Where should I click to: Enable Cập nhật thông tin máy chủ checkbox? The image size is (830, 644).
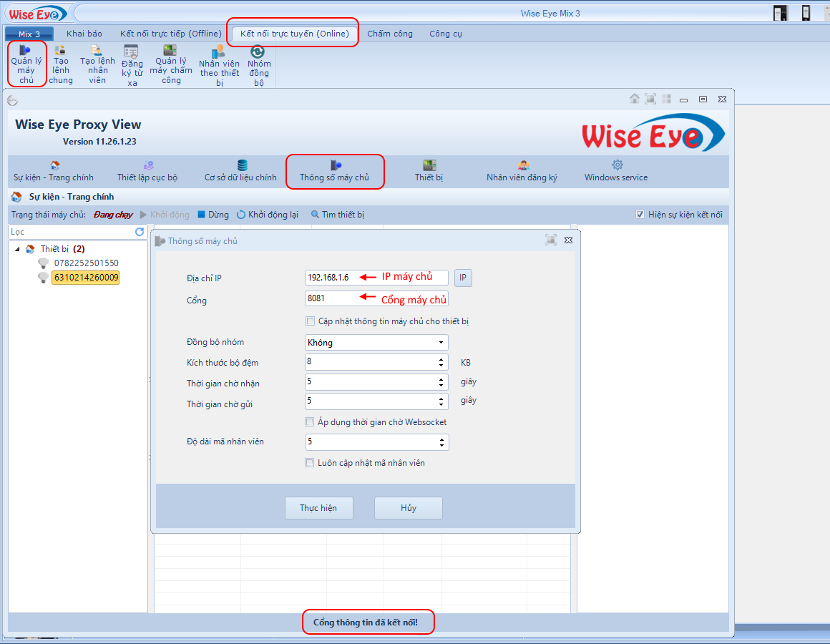310,321
